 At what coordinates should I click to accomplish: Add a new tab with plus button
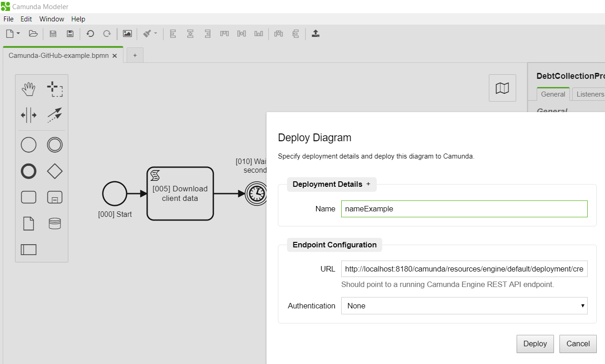(135, 56)
